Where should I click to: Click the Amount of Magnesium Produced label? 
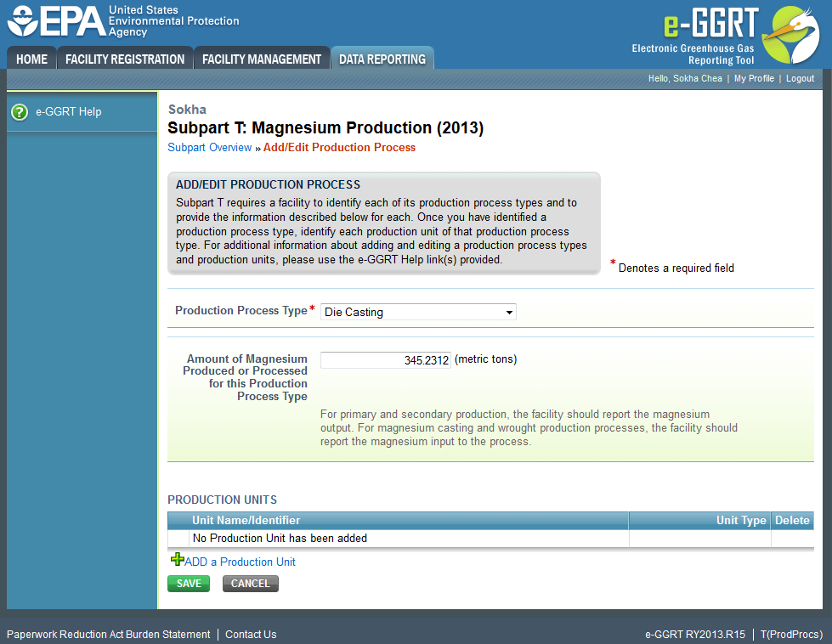245,378
